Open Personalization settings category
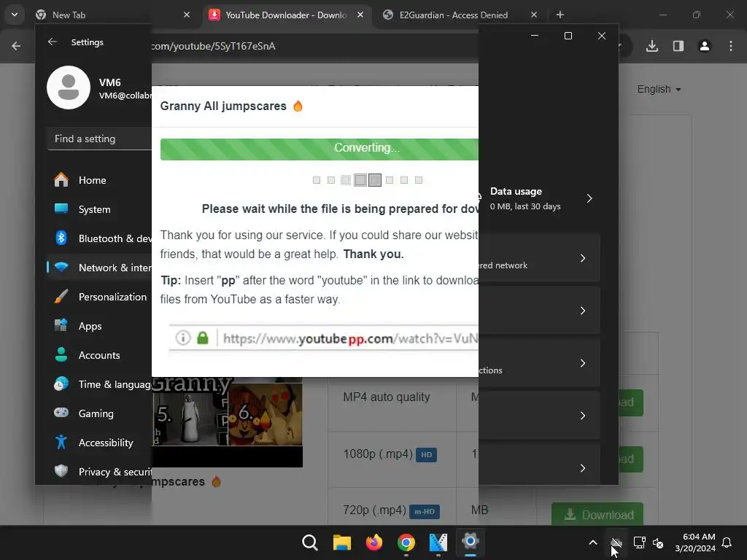The height and width of the screenshot is (560, 747). [x=99, y=297]
